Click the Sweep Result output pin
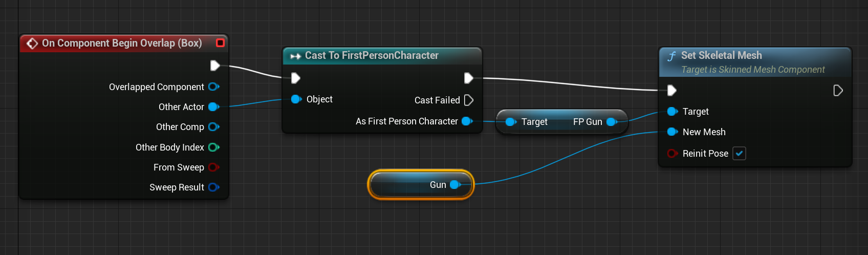Image resolution: width=868 pixels, height=255 pixels. tap(214, 187)
